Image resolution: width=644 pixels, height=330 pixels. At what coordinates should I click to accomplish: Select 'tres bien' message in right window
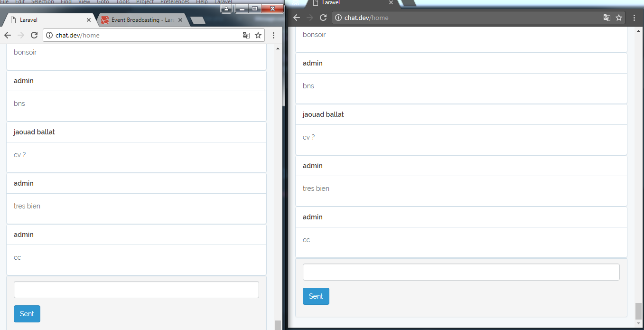point(316,189)
